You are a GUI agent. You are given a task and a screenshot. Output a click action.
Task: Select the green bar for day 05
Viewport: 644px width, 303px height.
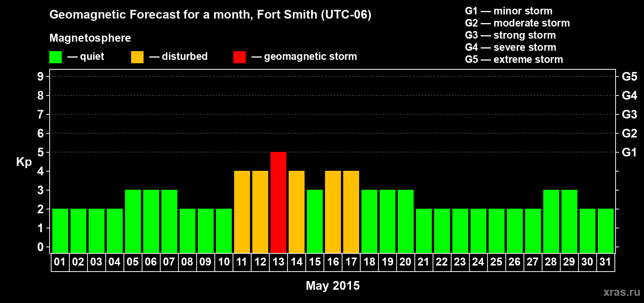click(x=133, y=221)
